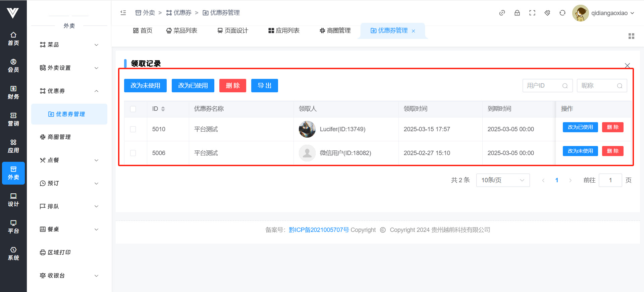This screenshot has height=292, width=644.
Task: Collapse sidebar using the menu fold icon
Action: point(123,13)
